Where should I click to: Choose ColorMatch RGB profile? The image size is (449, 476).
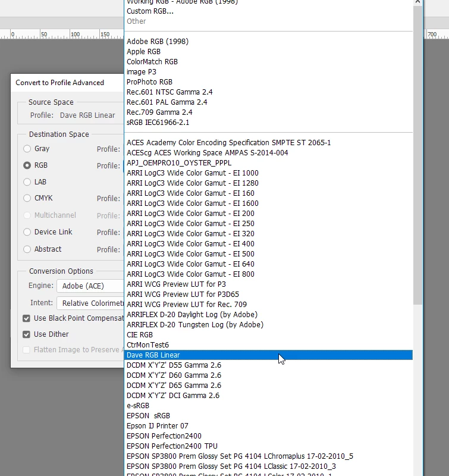tap(268, 62)
